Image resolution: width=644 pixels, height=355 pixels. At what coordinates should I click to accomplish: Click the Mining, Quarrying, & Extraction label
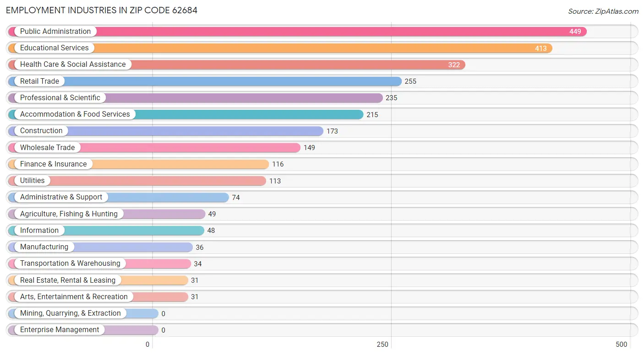pos(71,313)
